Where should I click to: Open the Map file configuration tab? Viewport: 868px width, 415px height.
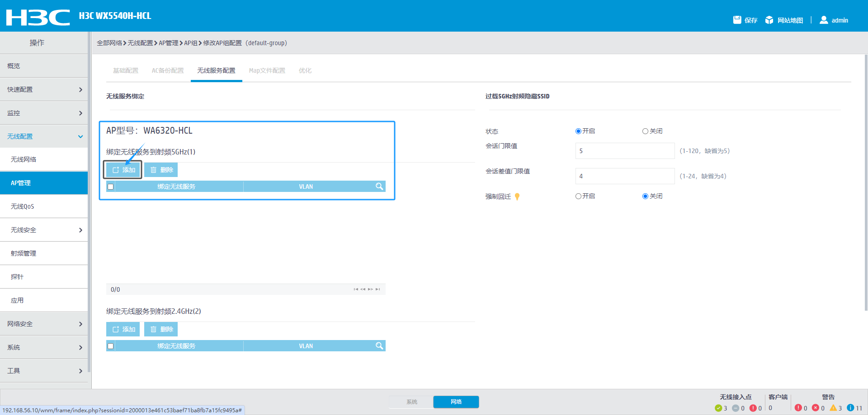click(267, 70)
